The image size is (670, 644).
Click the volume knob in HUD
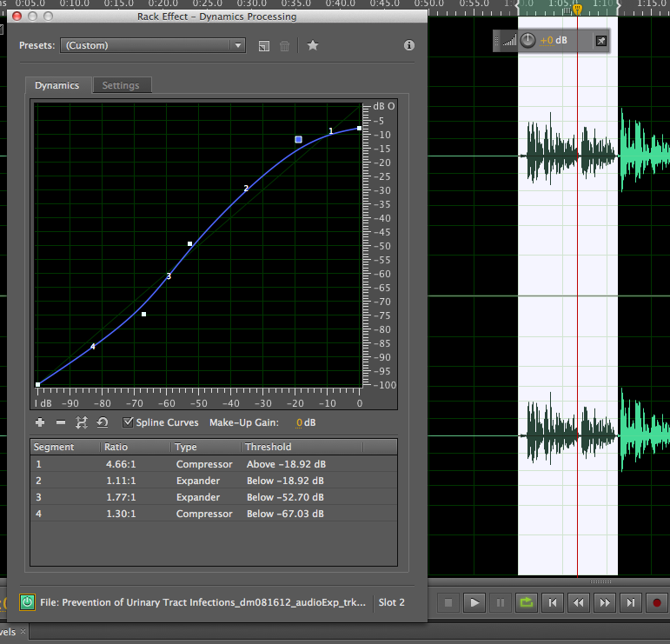pyautogui.click(x=528, y=41)
